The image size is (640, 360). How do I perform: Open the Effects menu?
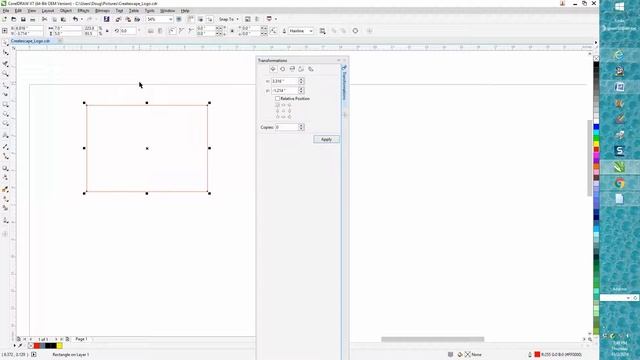click(x=83, y=11)
